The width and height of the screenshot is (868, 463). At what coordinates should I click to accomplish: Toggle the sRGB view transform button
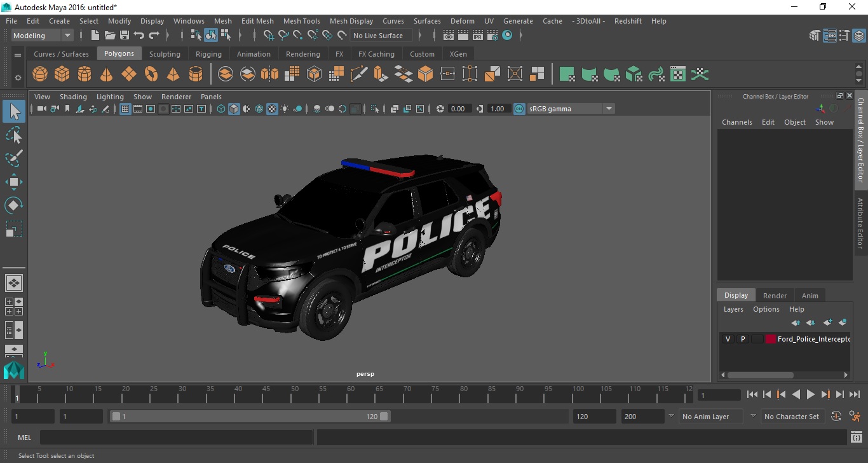[519, 109]
